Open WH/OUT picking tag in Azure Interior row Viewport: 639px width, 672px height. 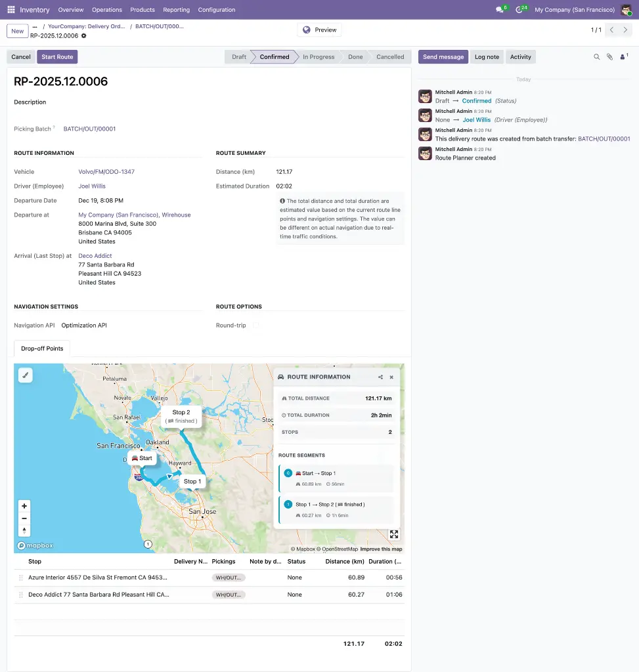pos(229,577)
